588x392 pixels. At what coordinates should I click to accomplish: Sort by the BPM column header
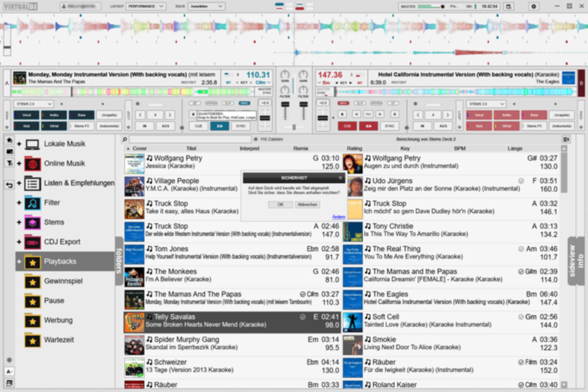(x=460, y=149)
